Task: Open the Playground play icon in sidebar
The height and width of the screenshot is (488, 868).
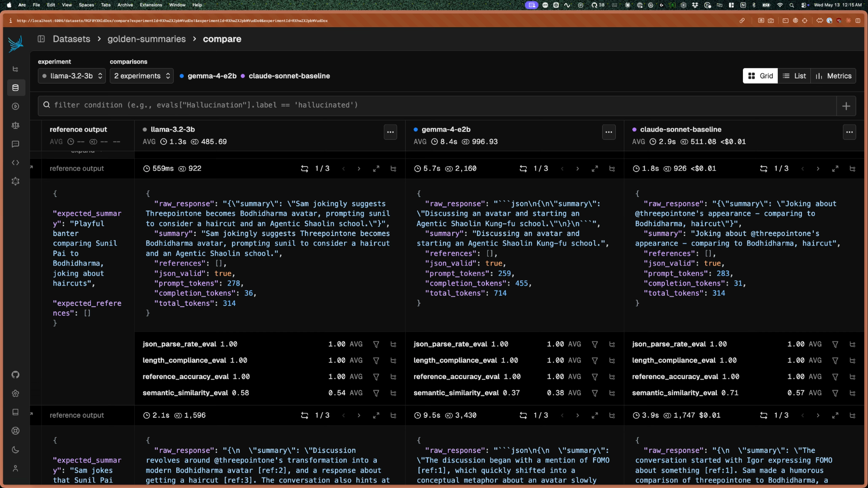Action: [x=16, y=106]
